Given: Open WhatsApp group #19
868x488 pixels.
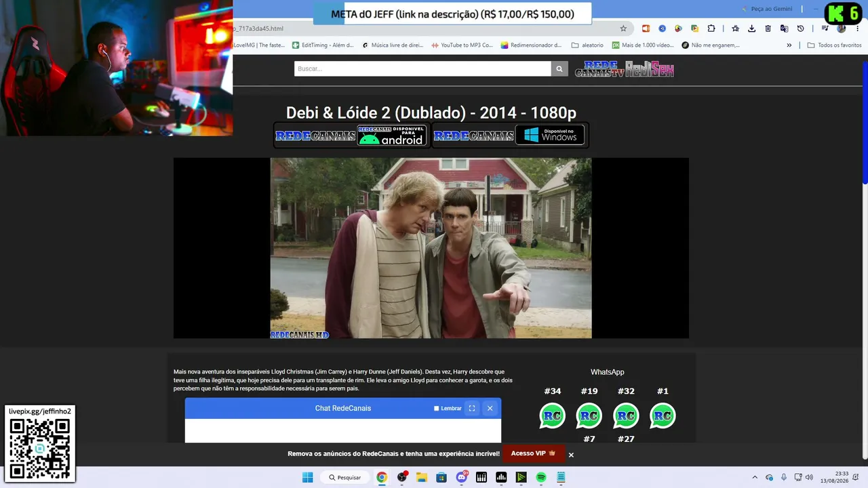Looking at the screenshot, I should [589, 415].
